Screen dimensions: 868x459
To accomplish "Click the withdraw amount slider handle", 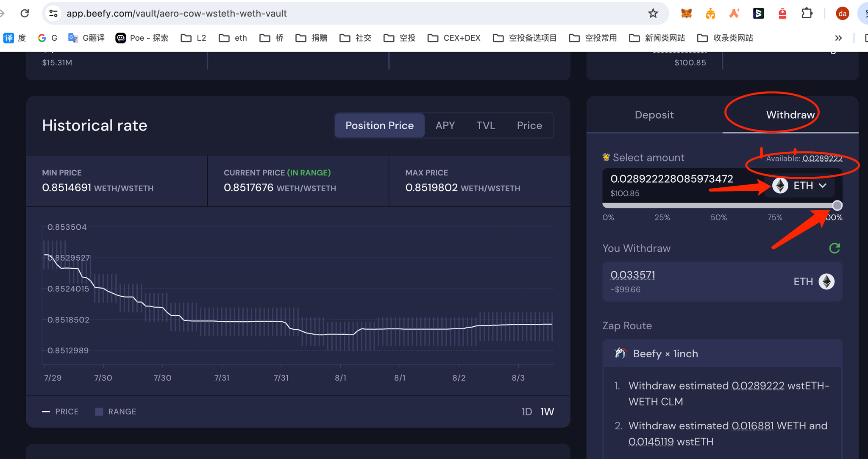I will point(837,206).
